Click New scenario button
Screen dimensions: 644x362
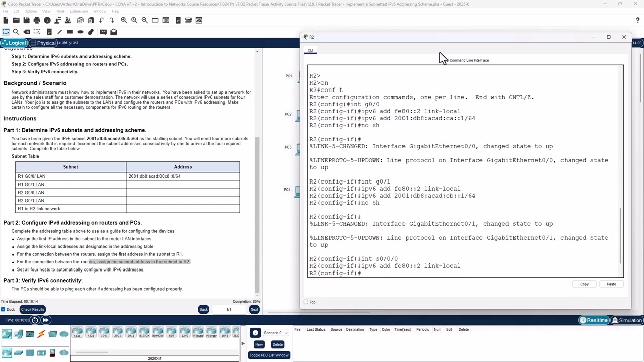pyautogui.click(x=259, y=344)
